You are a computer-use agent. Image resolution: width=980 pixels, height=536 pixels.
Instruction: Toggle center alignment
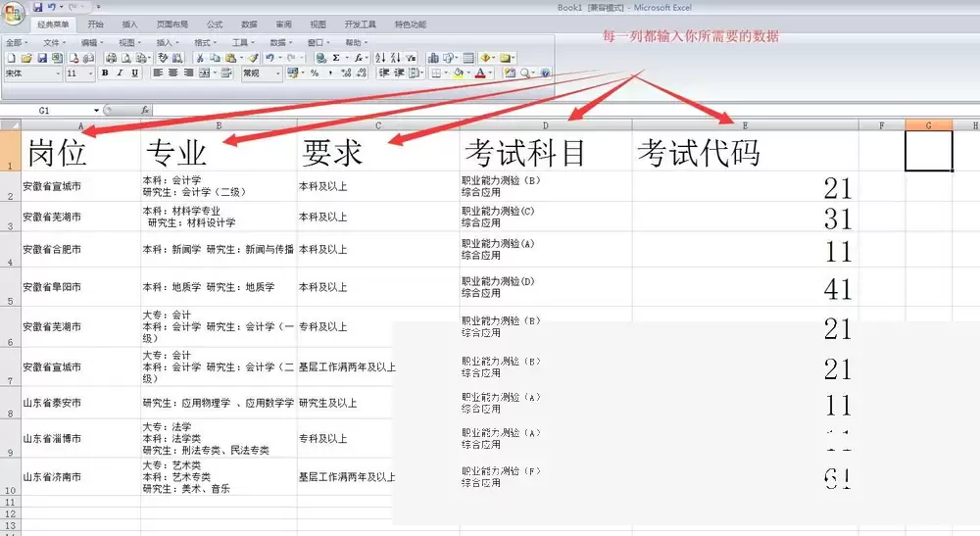[x=173, y=73]
